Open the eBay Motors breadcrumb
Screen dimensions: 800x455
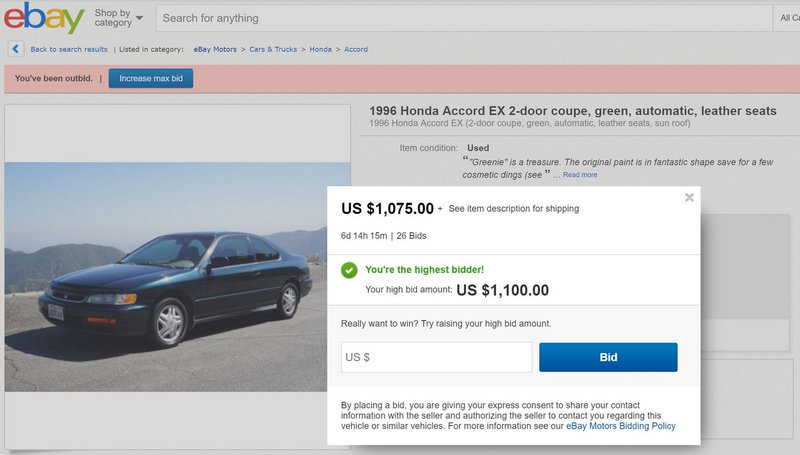pos(215,49)
